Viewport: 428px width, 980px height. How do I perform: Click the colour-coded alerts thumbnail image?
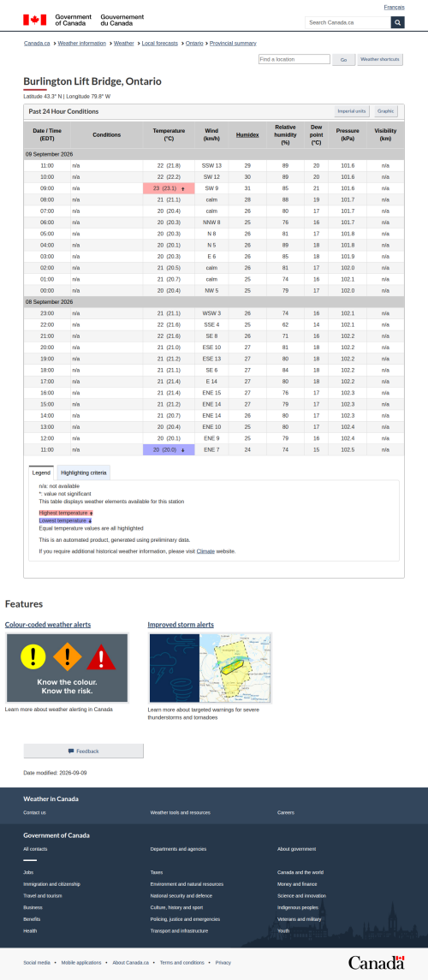(67, 668)
